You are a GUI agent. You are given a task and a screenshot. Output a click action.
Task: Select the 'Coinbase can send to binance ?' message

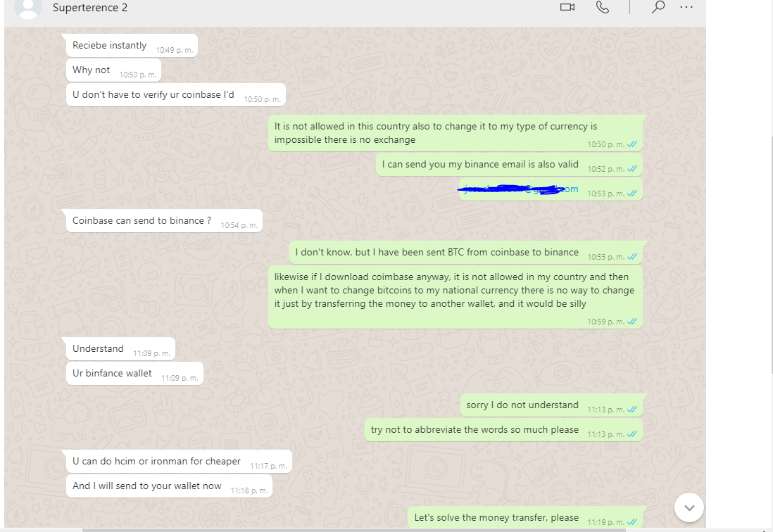164,221
